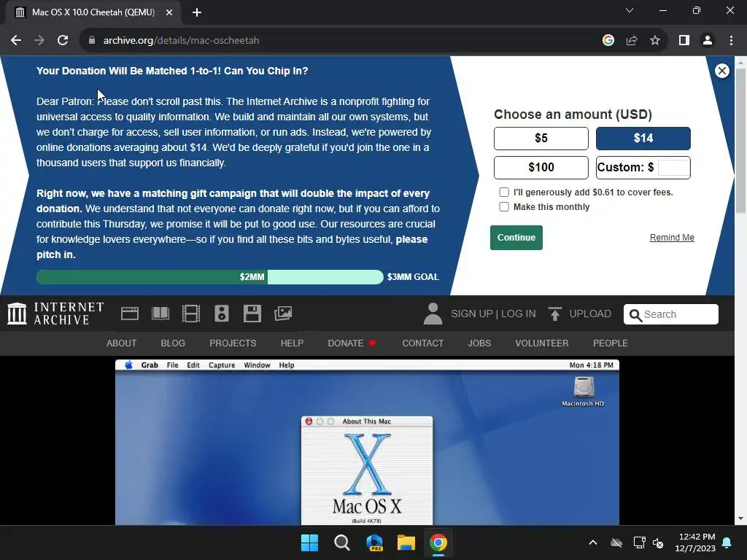Bookmark this tab with star icon

tap(655, 41)
